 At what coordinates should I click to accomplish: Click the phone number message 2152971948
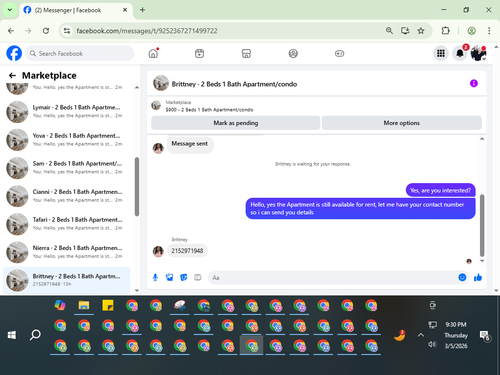(x=187, y=251)
